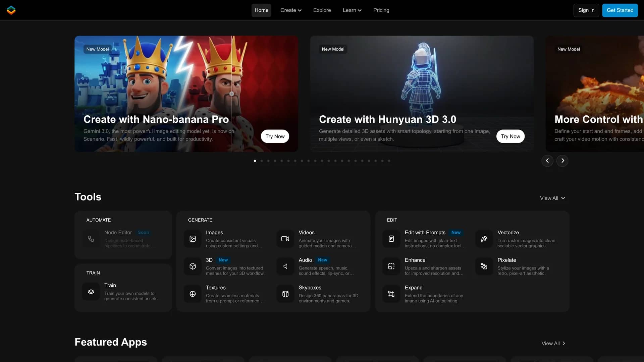Click the Videos tool title
Viewport: 644px width, 362px height.
click(307, 232)
